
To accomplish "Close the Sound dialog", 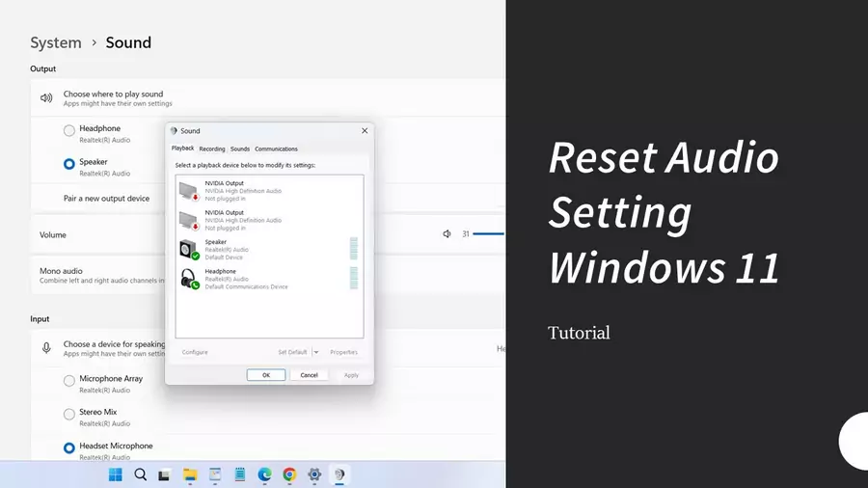I will (x=365, y=130).
